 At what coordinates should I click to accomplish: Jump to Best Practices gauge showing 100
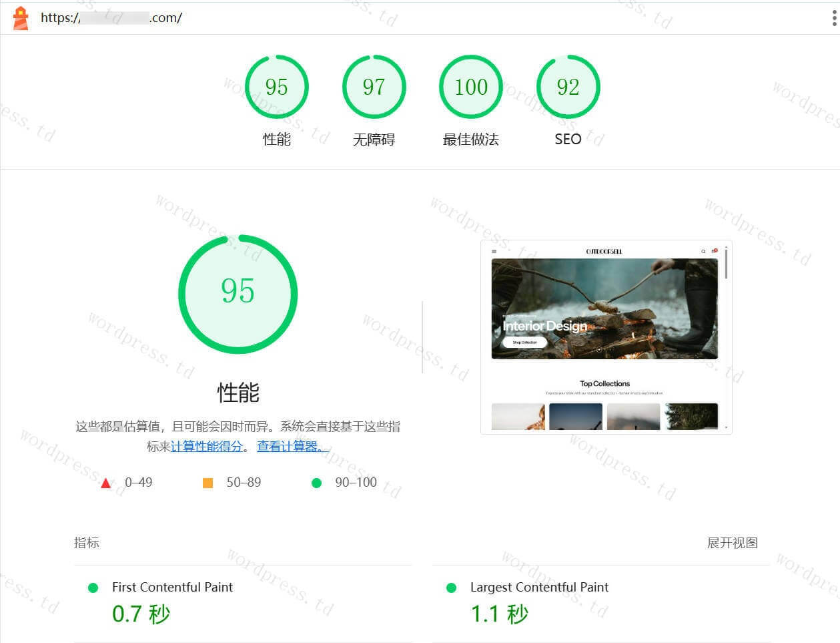click(471, 87)
